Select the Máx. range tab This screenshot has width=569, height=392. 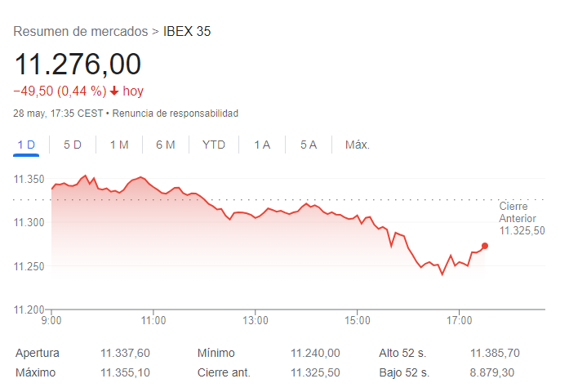tap(358, 145)
